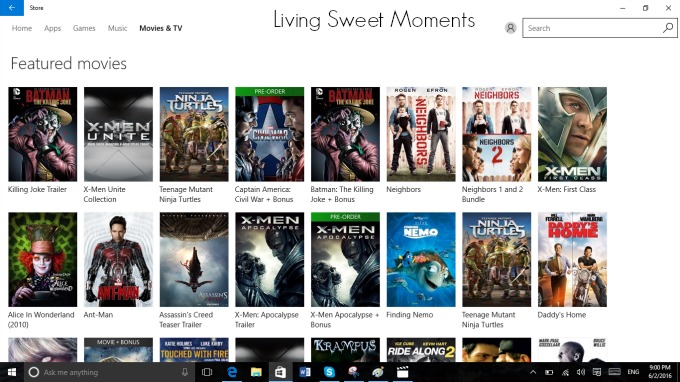Open File Explorer from the taskbar
This screenshot has width=680, height=382.
tap(256, 372)
